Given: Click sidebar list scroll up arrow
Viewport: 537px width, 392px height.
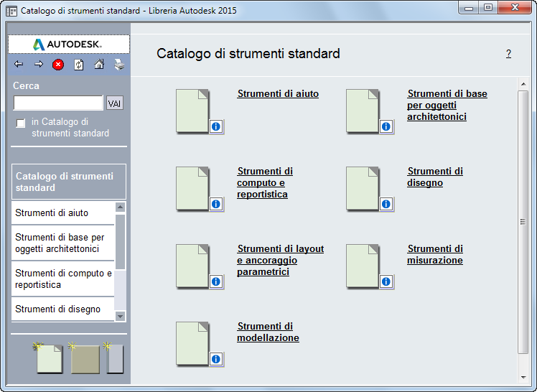Looking at the screenshot, I should [120, 207].
